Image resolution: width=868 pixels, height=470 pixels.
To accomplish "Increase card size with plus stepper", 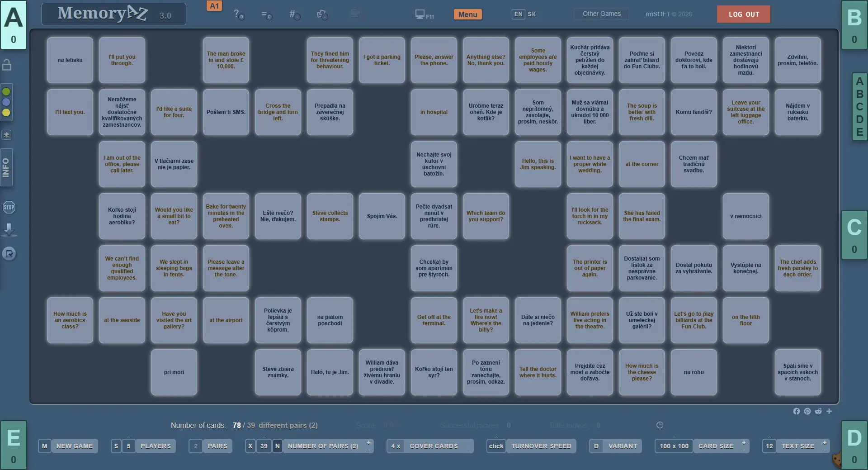I will [x=744, y=442].
